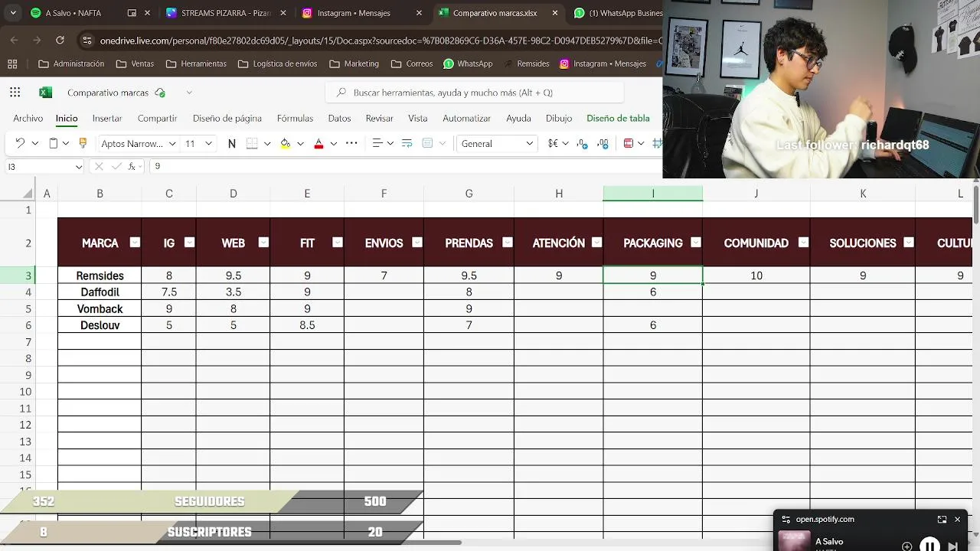Open PACKAGING column filter
Image resolution: width=980 pixels, height=551 pixels.
coord(696,243)
